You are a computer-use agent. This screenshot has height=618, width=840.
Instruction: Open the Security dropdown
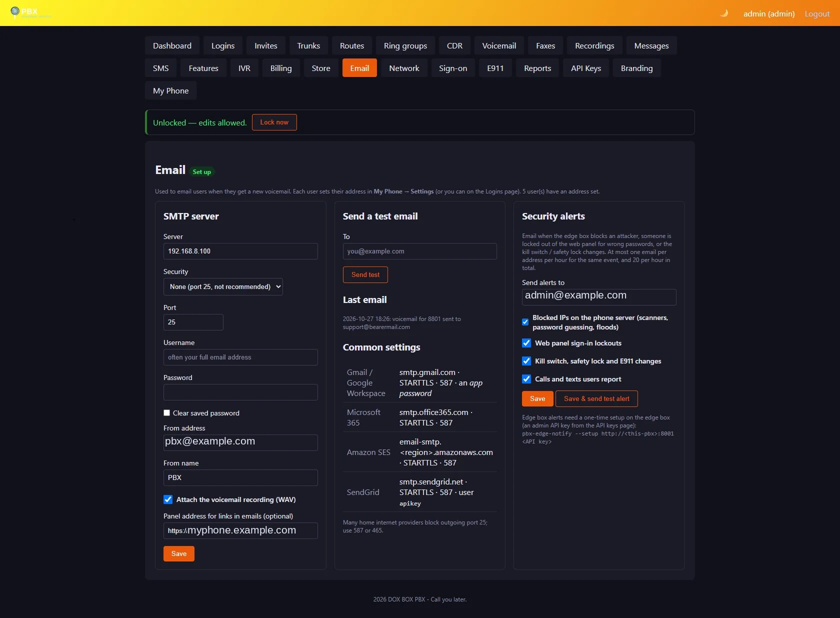(223, 286)
